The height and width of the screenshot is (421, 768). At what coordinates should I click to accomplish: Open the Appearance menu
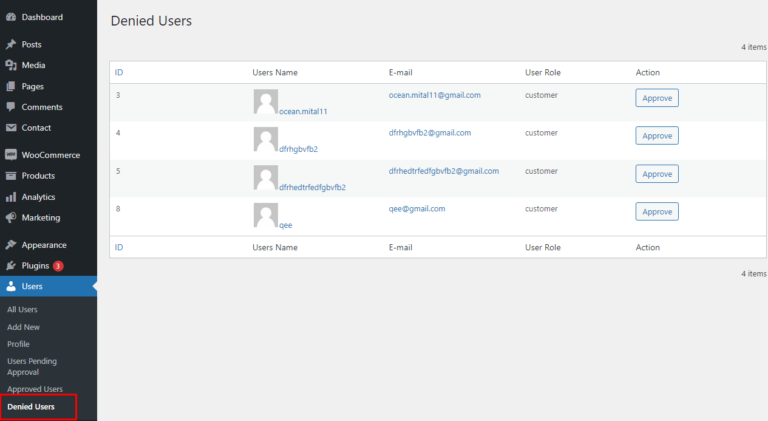coord(44,245)
